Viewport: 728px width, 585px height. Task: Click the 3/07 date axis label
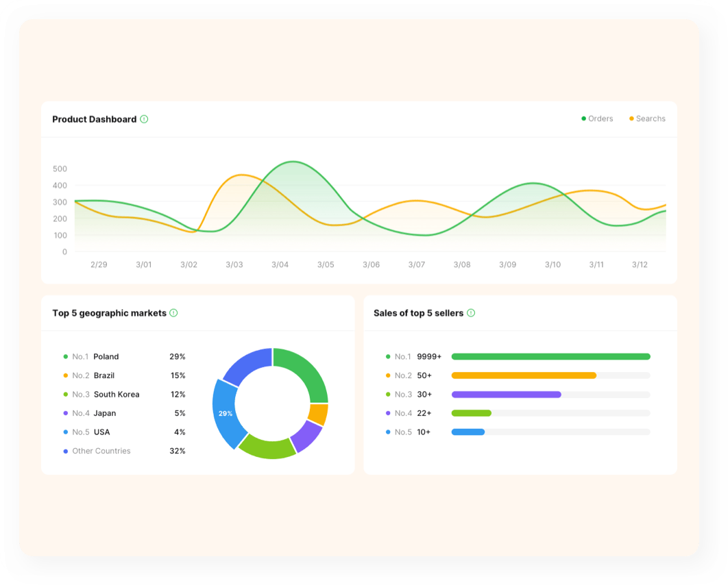[417, 264]
